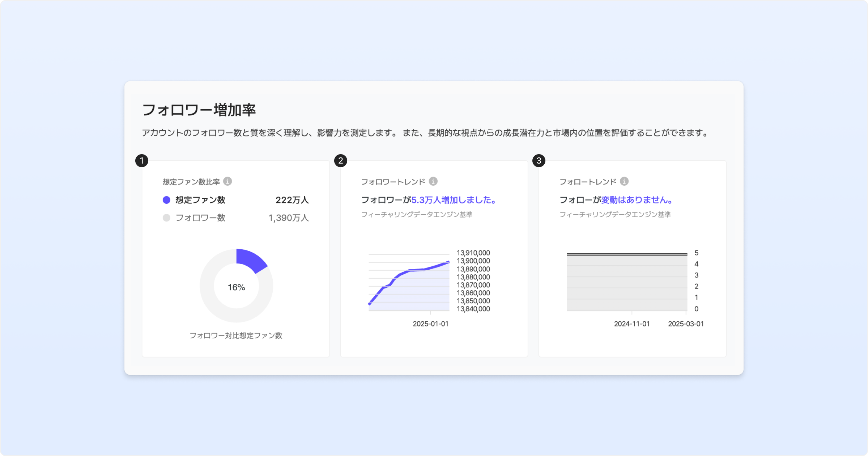Click the 2025-03-01 axis date label
This screenshot has height=456, width=868.
click(686, 324)
